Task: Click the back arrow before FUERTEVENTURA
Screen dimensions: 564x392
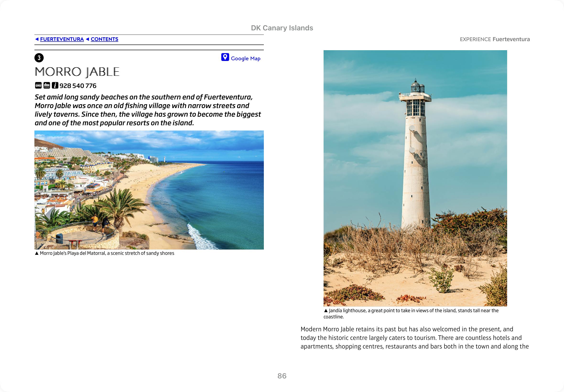Action: (37, 39)
